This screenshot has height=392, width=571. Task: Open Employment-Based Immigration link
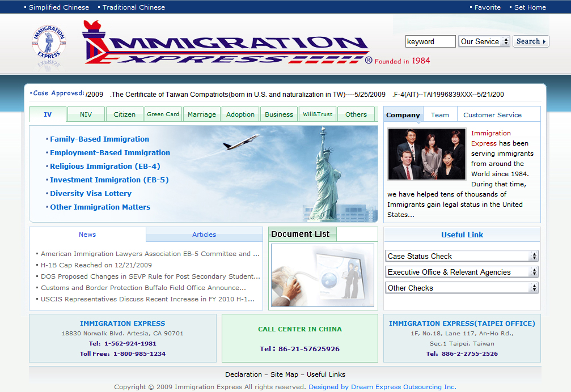pyautogui.click(x=110, y=153)
